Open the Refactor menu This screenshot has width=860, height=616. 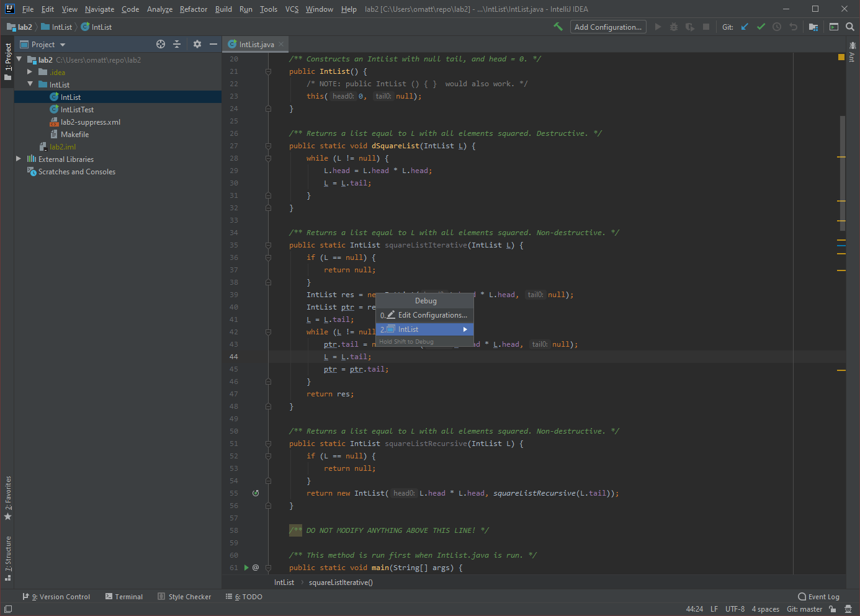pyautogui.click(x=193, y=9)
